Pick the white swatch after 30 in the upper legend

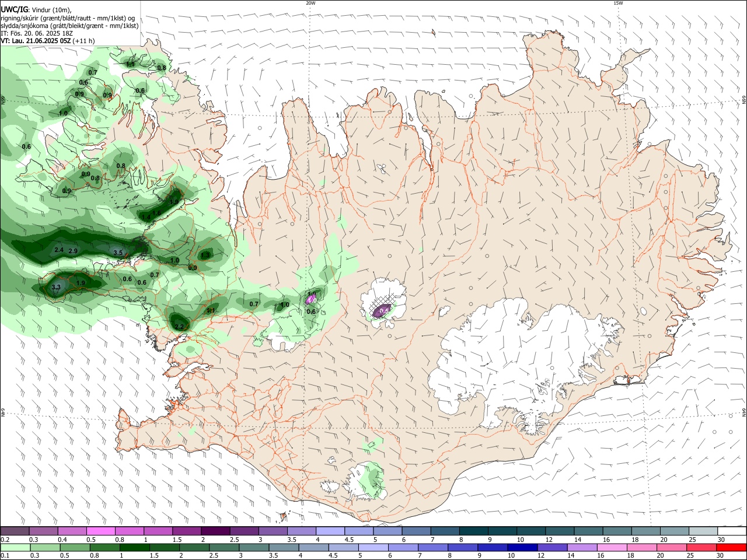click(x=732, y=531)
